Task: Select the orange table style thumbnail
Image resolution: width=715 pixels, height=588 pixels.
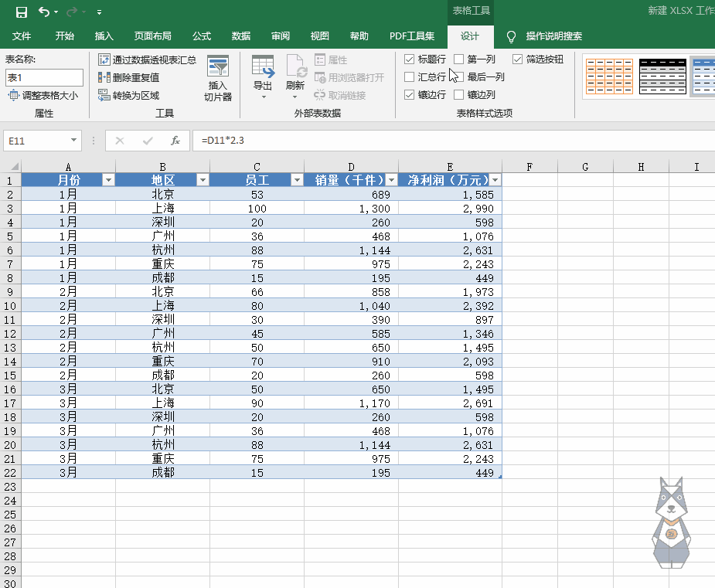Action: click(609, 76)
